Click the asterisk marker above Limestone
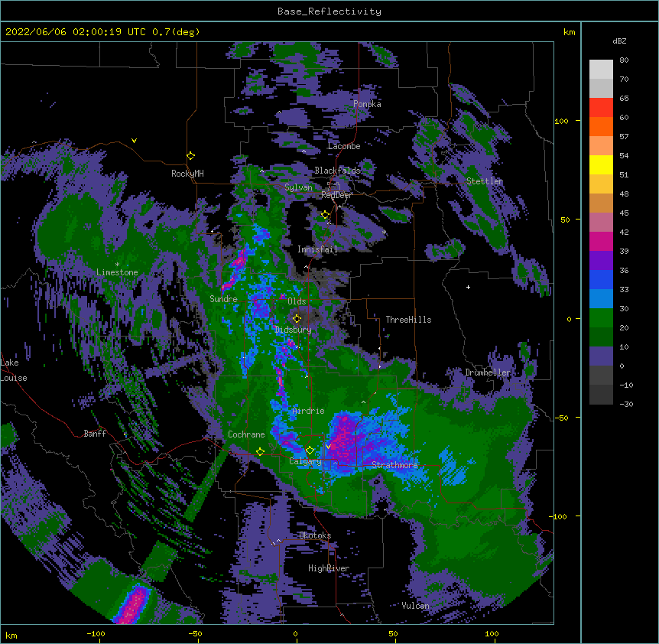The image size is (659, 644). (x=117, y=265)
